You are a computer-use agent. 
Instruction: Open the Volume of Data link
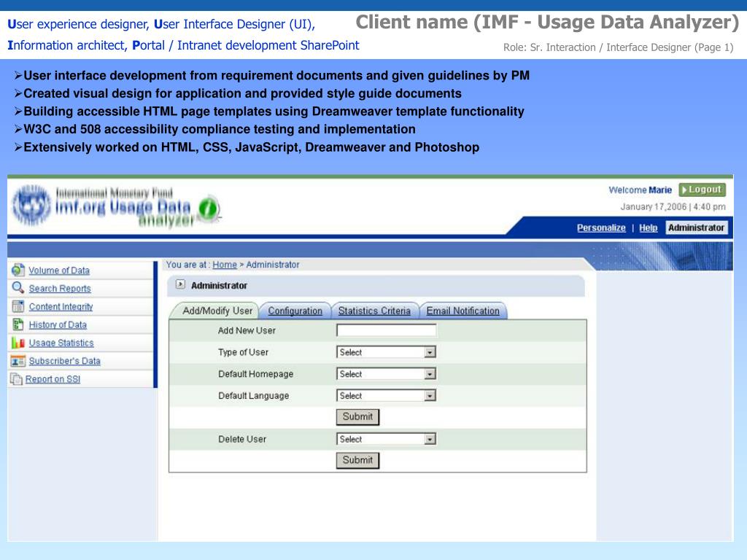tap(59, 271)
